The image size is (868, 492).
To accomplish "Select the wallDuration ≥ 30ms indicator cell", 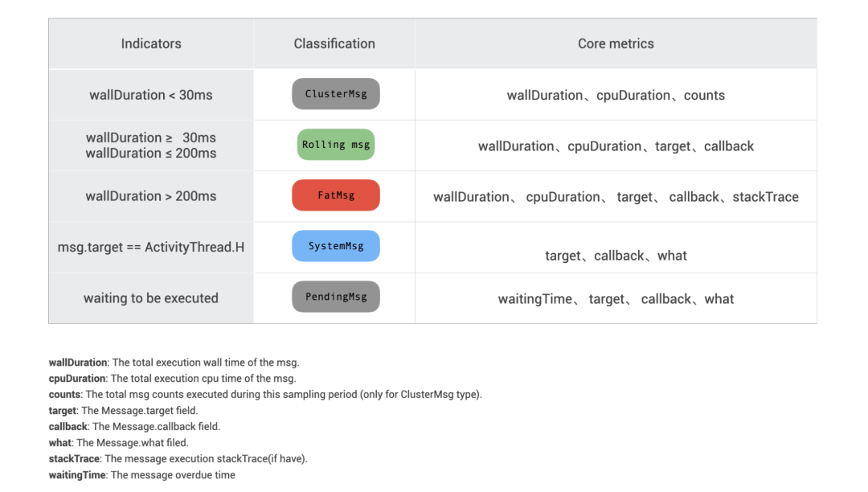I will 151,146.
